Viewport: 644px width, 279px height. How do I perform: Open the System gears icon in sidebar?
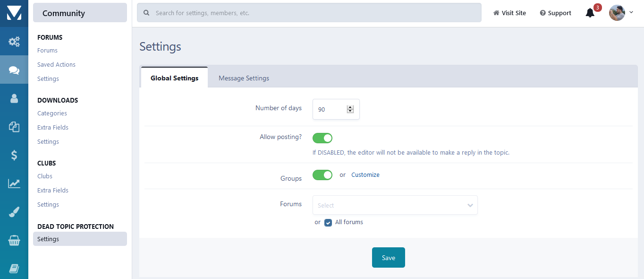(x=14, y=42)
